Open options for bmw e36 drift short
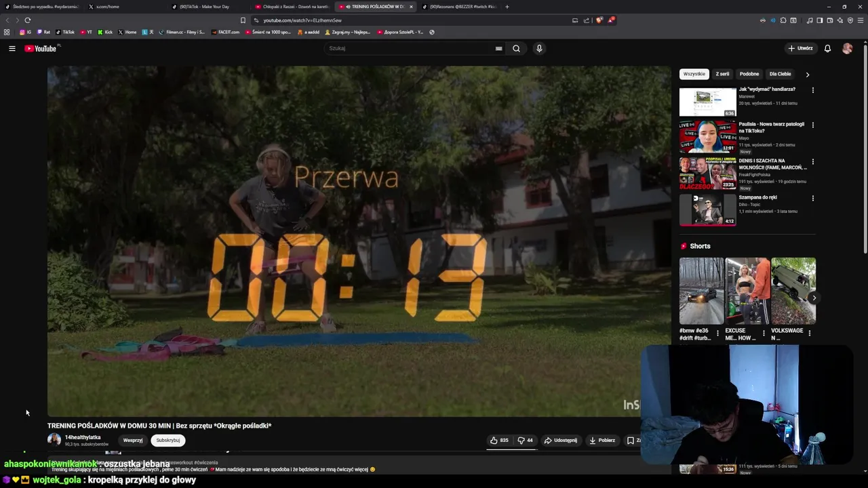 717,333
